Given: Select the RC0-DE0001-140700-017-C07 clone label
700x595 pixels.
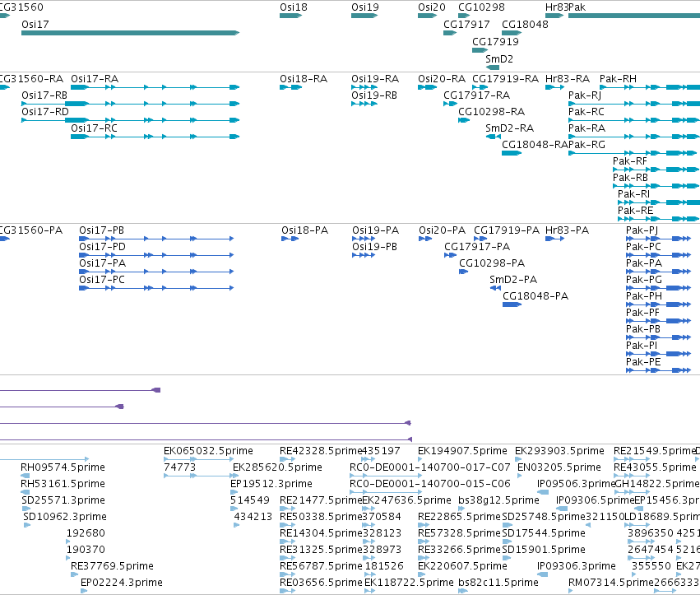Looking at the screenshot, I should 430,467.
